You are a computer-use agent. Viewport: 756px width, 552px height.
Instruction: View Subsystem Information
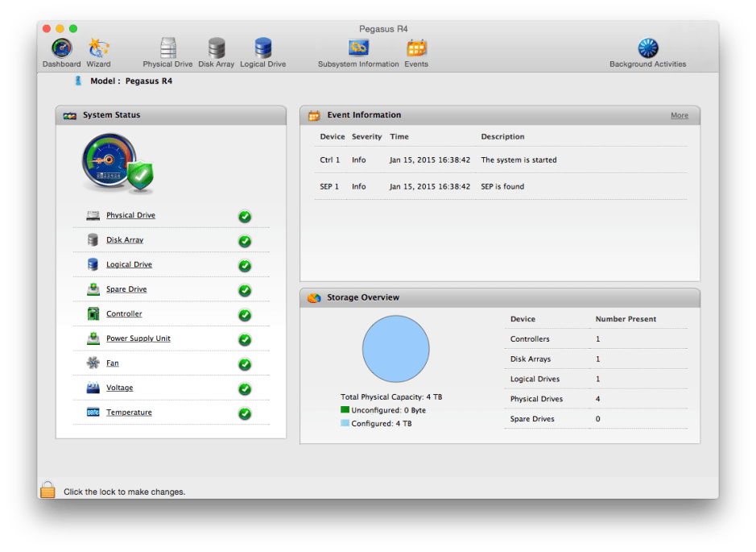tap(357, 47)
